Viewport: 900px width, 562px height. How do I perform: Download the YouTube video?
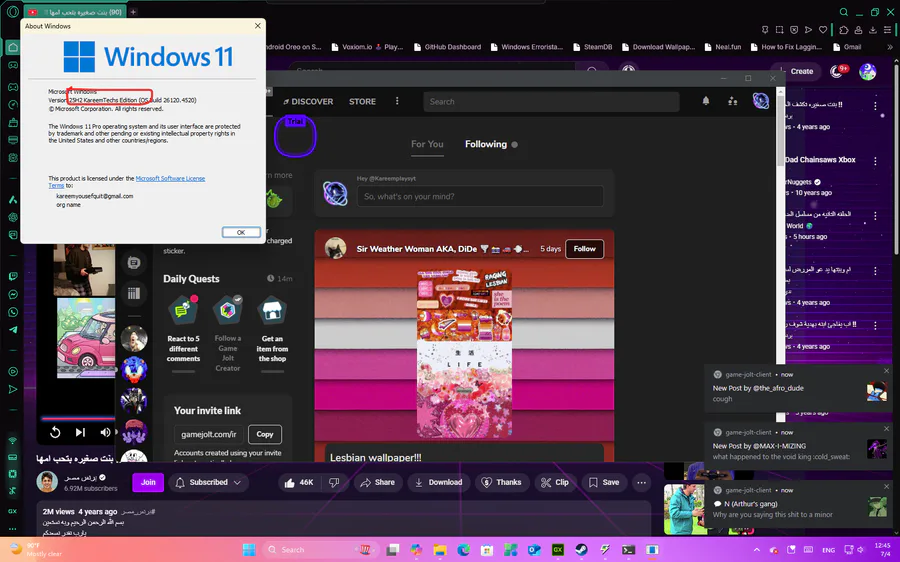[439, 482]
